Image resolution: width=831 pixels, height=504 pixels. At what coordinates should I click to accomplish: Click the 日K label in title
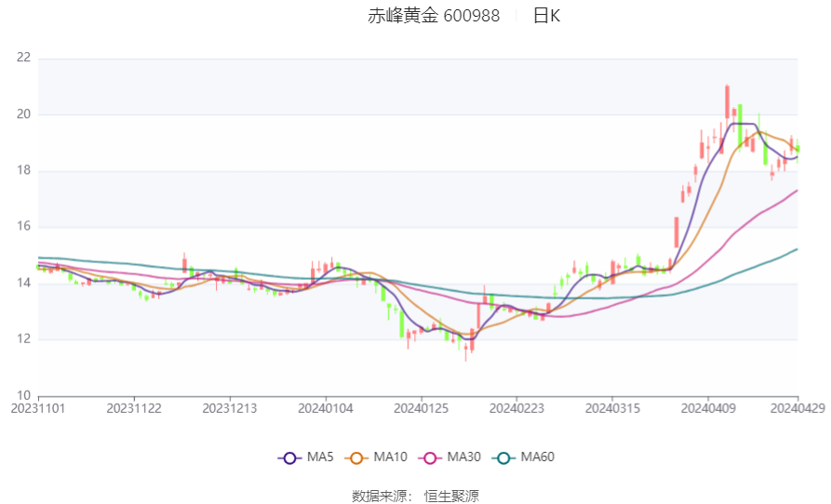coord(546,16)
